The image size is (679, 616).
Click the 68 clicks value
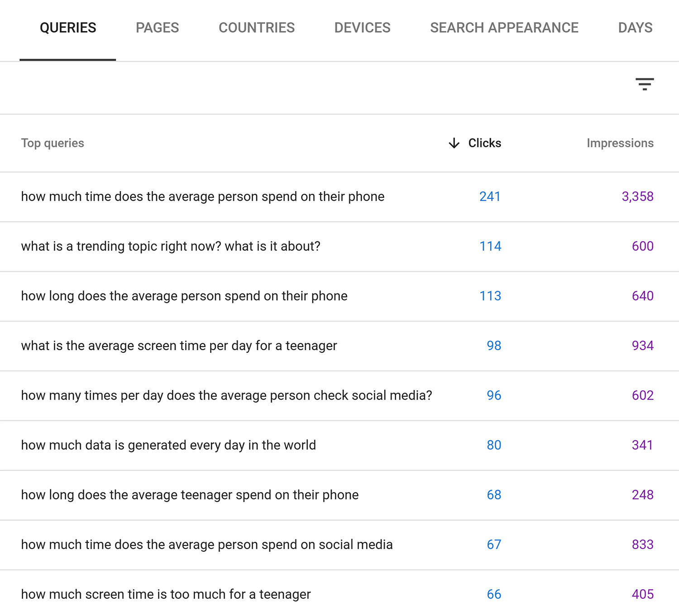pos(494,495)
